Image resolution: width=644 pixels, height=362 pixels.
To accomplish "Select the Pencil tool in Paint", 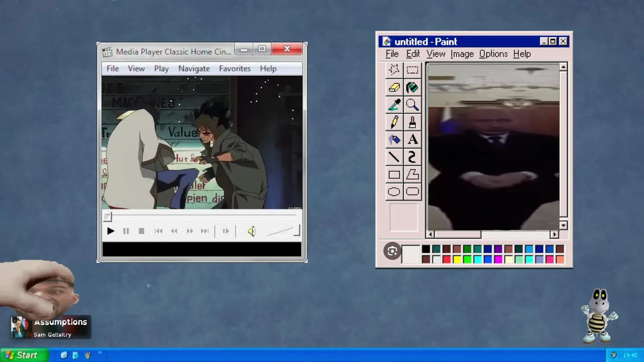I will (x=394, y=122).
